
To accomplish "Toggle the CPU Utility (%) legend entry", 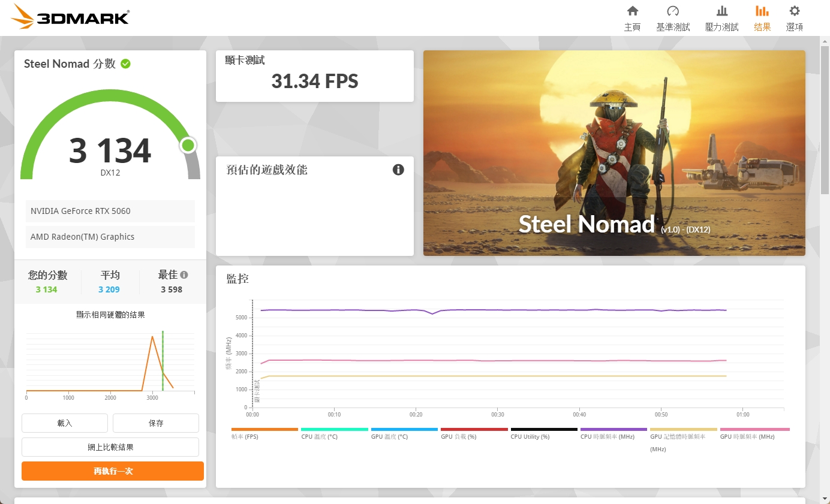I will click(544, 434).
